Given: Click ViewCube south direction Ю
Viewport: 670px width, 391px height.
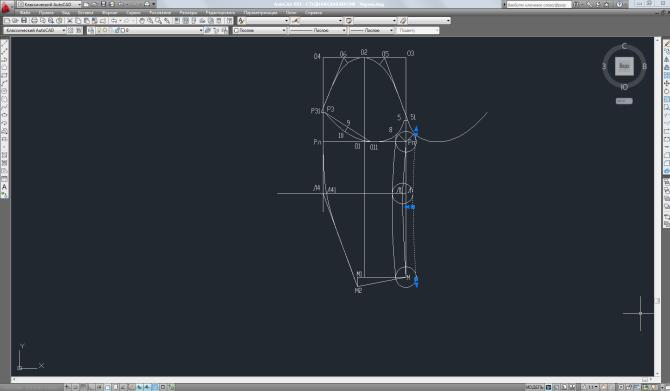Looking at the screenshot, I should pyautogui.click(x=624, y=87).
